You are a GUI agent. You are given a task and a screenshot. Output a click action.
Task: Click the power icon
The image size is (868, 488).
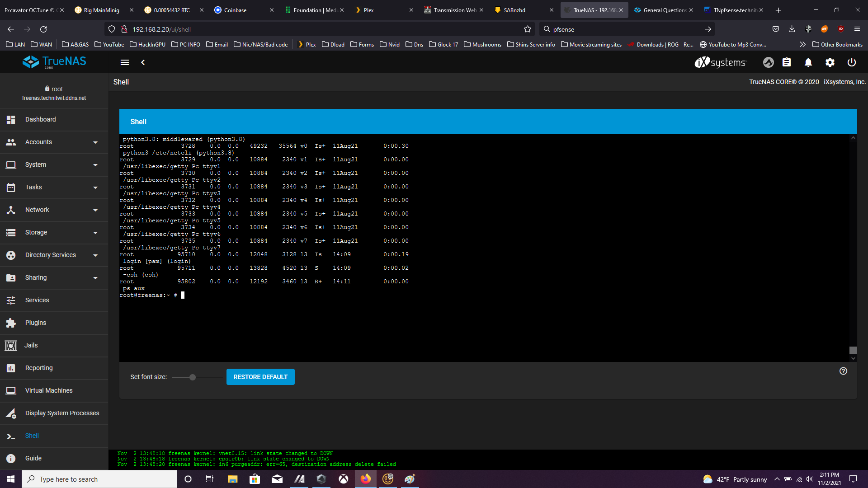[x=852, y=62]
